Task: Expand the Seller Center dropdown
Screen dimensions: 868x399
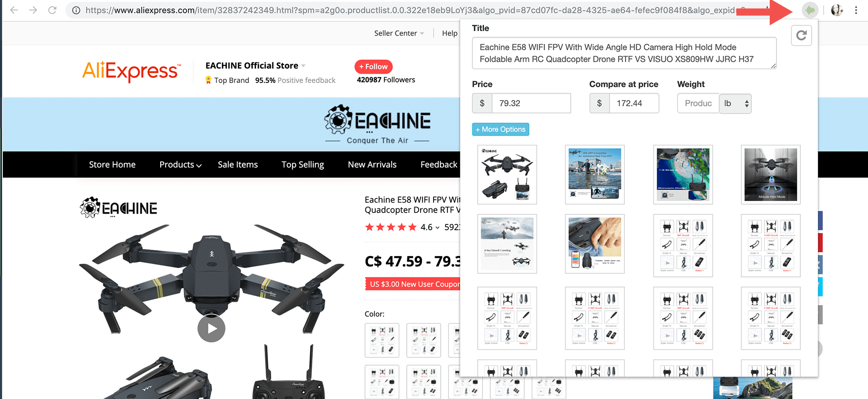Action: [x=399, y=33]
